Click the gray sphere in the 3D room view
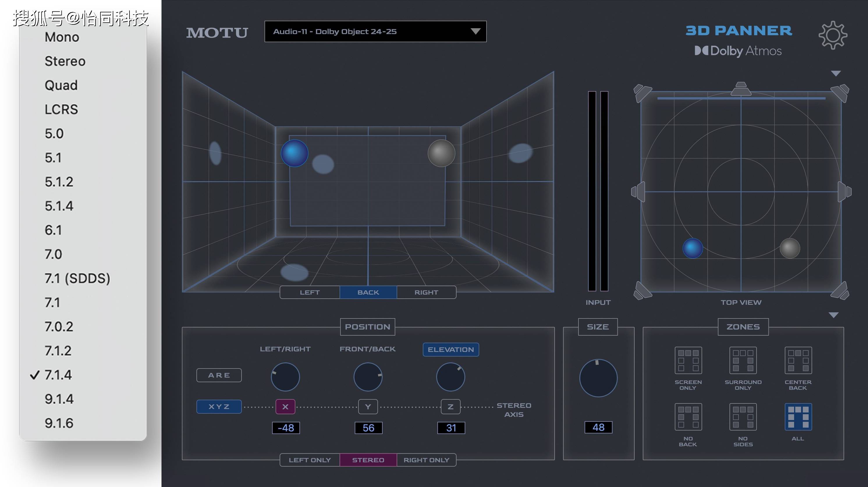Image resolution: width=868 pixels, height=487 pixels. (x=441, y=153)
